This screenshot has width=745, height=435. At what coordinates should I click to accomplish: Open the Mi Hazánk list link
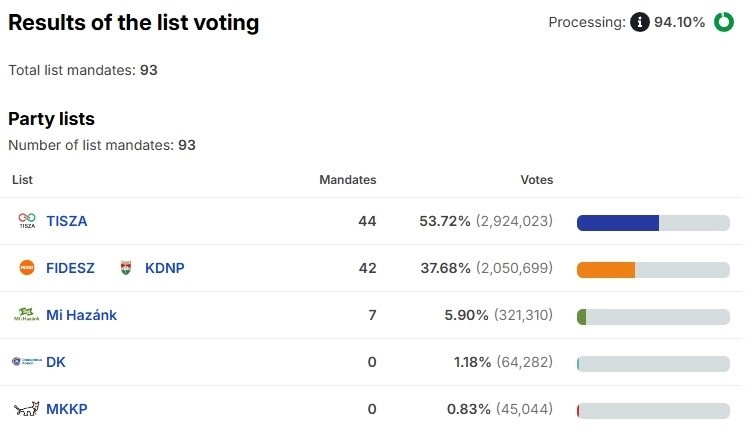[81, 315]
